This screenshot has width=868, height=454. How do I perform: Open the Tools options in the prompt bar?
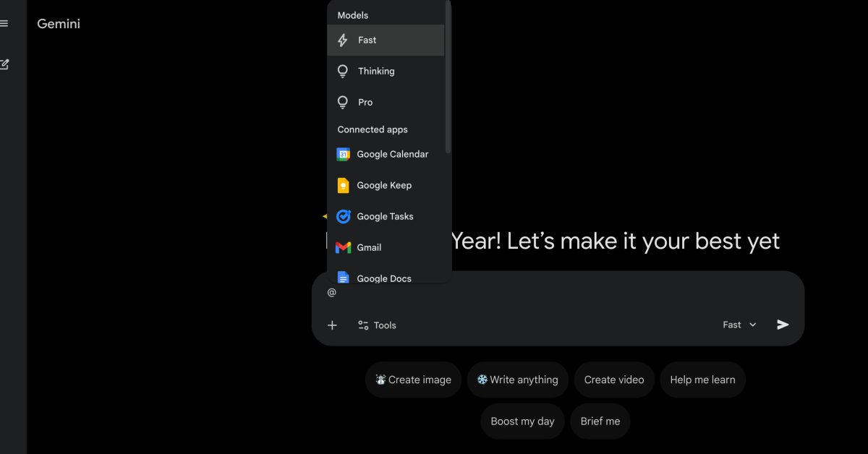[x=376, y=325]
